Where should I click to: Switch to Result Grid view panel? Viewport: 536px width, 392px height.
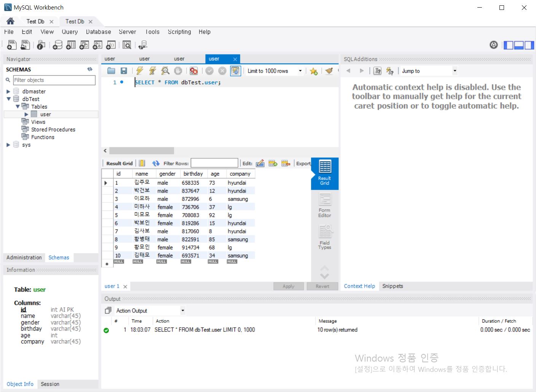pos(325,174)
